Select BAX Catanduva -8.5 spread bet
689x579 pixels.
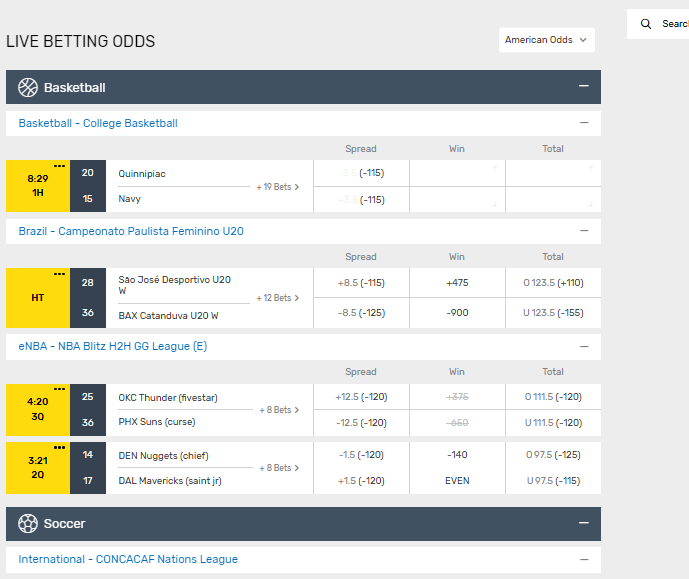pos(361,313)
